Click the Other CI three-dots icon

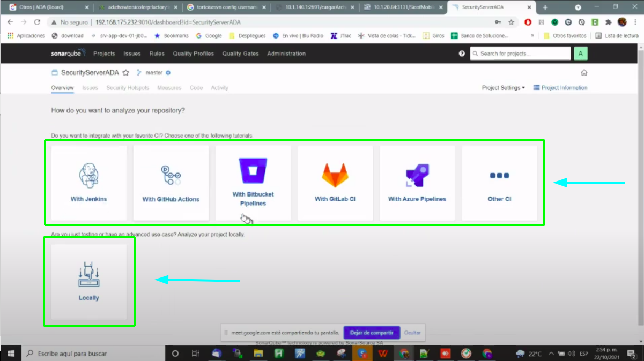499,175
